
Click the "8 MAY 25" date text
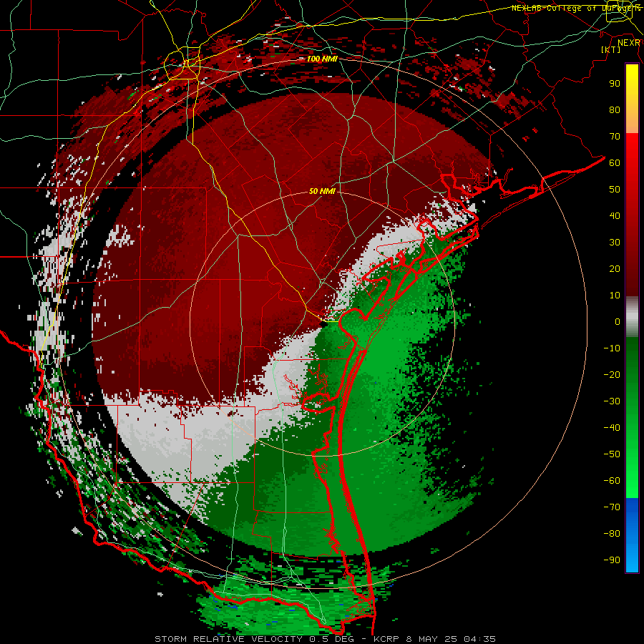431,639
